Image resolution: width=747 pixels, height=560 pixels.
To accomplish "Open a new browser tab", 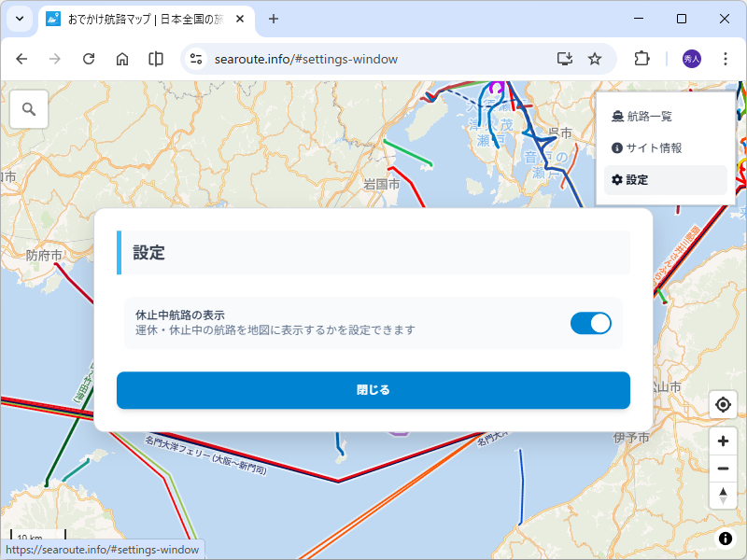I will click(x=273, y=19).
